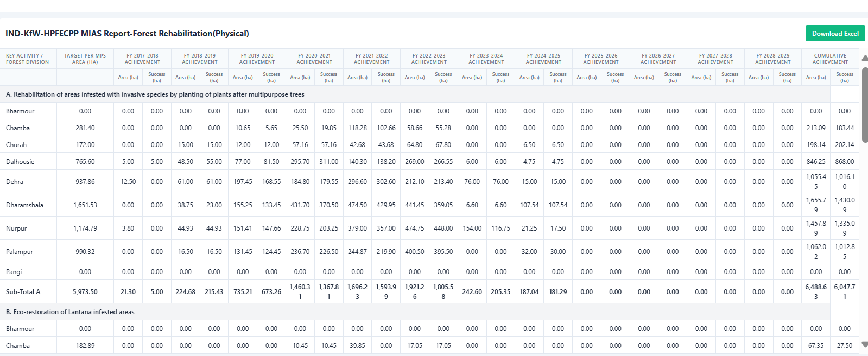
Task: Click Dharamshala cell showing 431.70
Action: point(300,205)
